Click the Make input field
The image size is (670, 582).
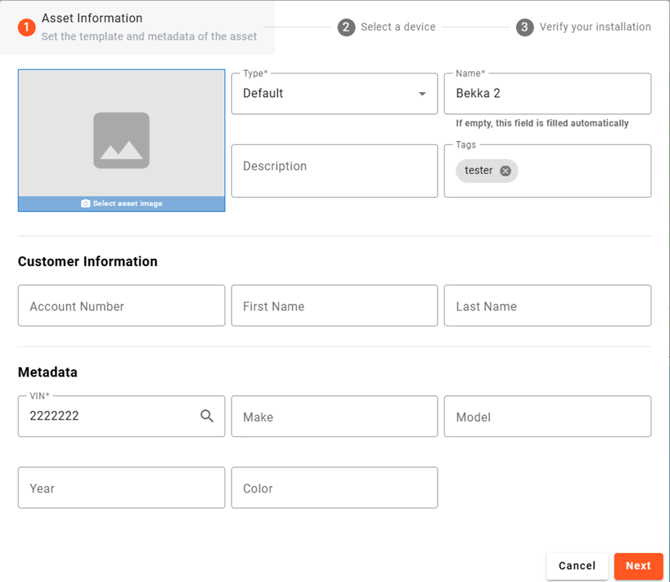tap(334, 417)
